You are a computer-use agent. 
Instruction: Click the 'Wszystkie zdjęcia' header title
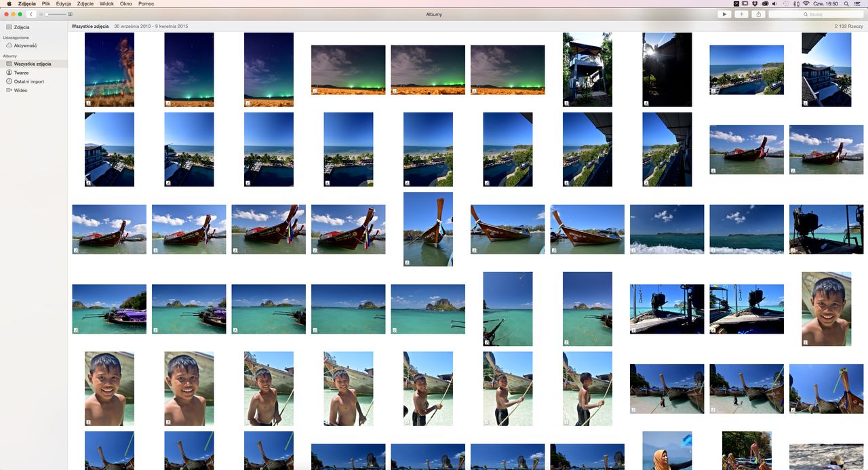point(90,26)
